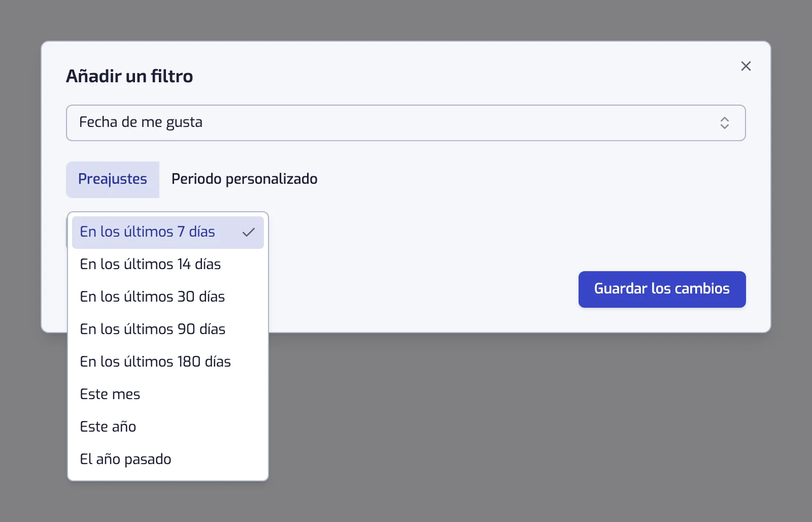The image size is (812, 522).
Task: Choose En los últimos 14 días
Action: (168, 265)
